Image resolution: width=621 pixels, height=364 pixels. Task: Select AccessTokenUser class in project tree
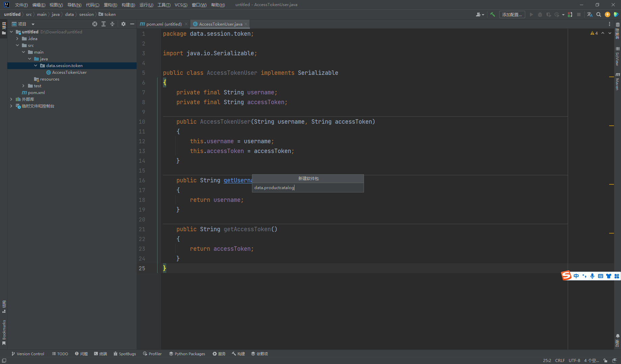[x=69, y=72]
